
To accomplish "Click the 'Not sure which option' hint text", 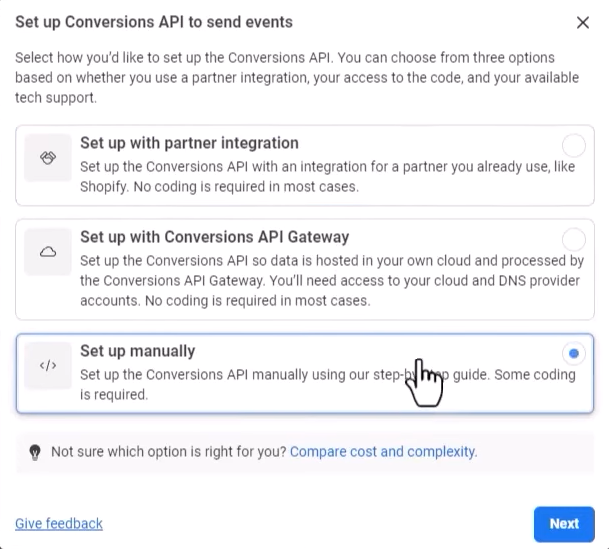I will [169, 452].
